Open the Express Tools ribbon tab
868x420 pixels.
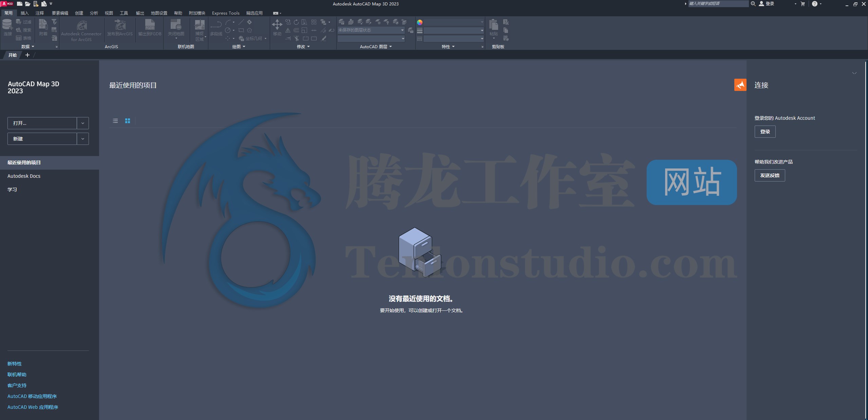point(226,13)
